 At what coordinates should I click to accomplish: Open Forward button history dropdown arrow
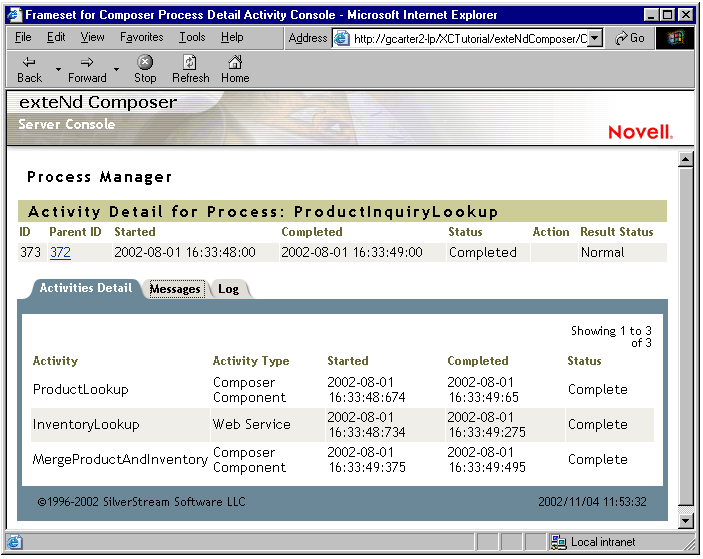[116, 69]
